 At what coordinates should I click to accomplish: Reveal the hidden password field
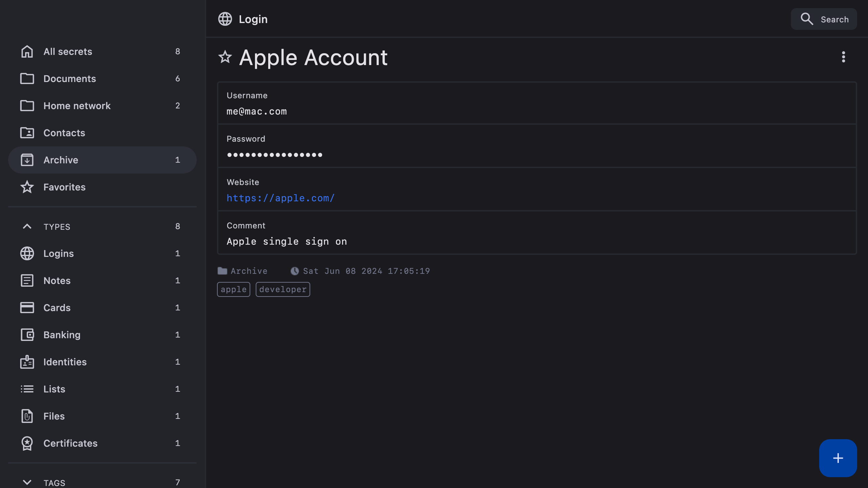274,155
